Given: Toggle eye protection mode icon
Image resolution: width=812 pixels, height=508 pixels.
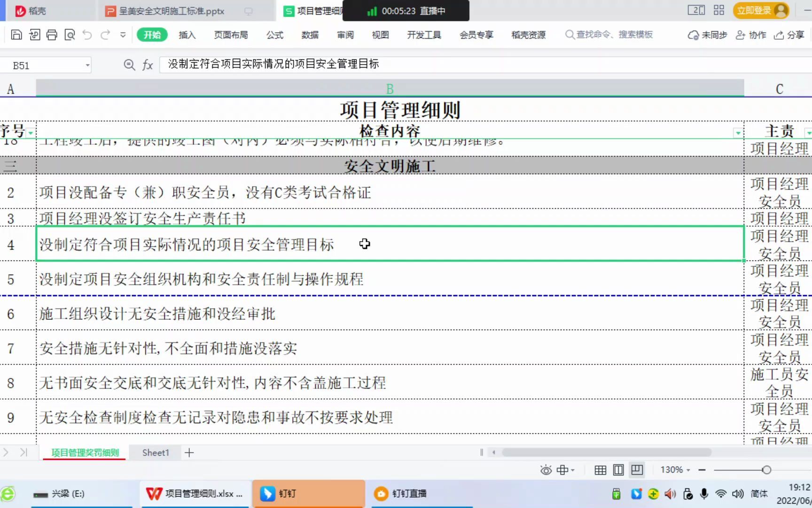Looking at the screenshot, I should 546,470.
